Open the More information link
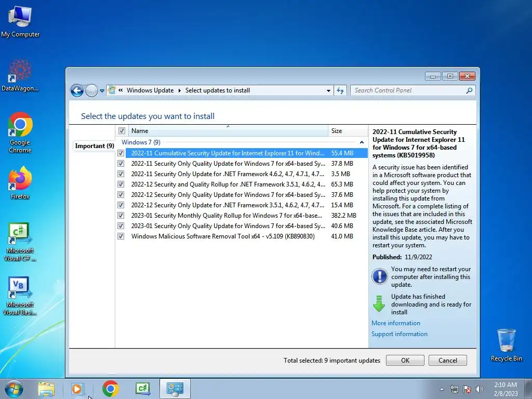The width and height of the screenshot is (532, 399). pyautogui.click(x=395, y=323)
